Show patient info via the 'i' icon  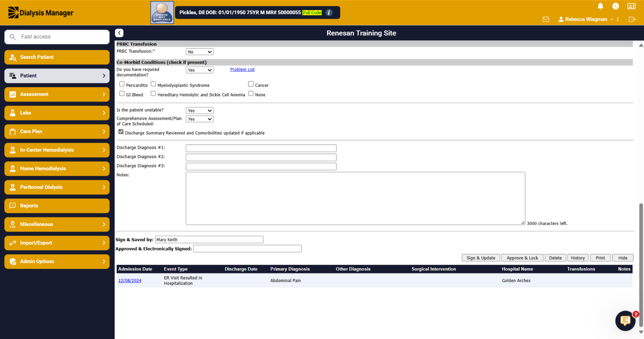[x=329, y=12]
